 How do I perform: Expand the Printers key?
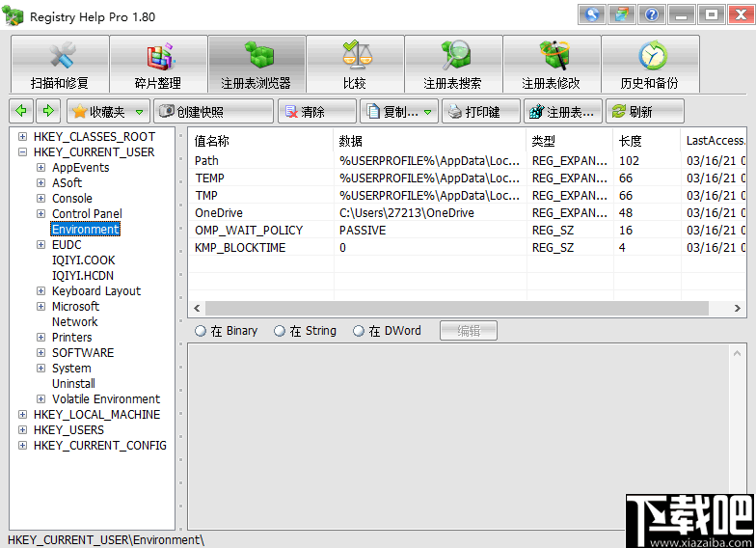(x=40, y=338)
